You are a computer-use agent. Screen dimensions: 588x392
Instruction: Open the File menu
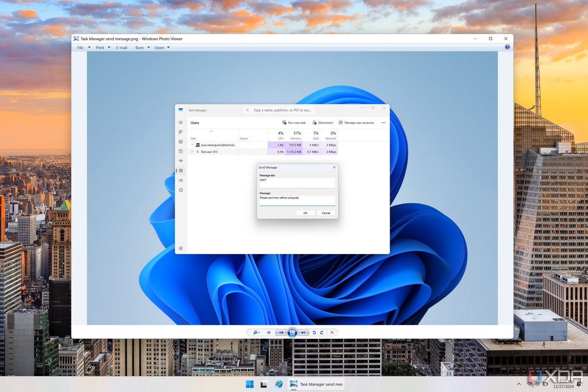[x=80, y=48]
